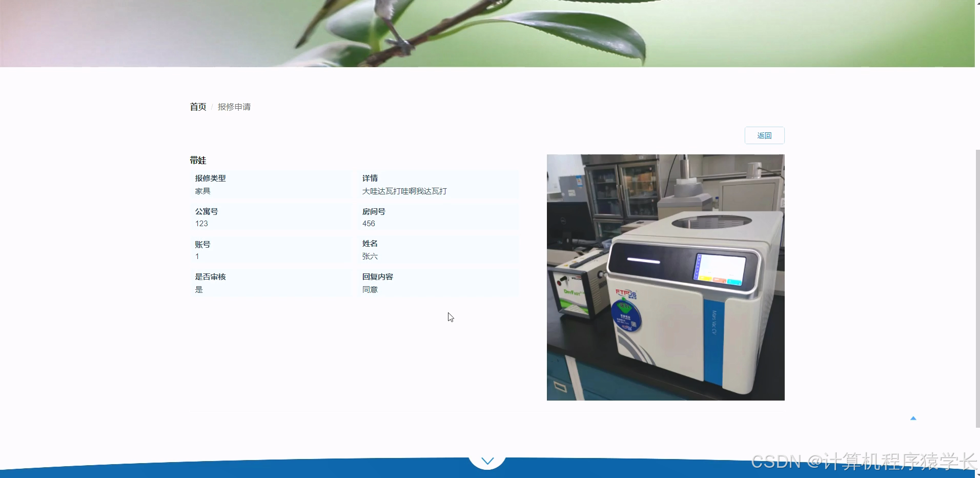Select the 详情 description cell

point(438,185)
